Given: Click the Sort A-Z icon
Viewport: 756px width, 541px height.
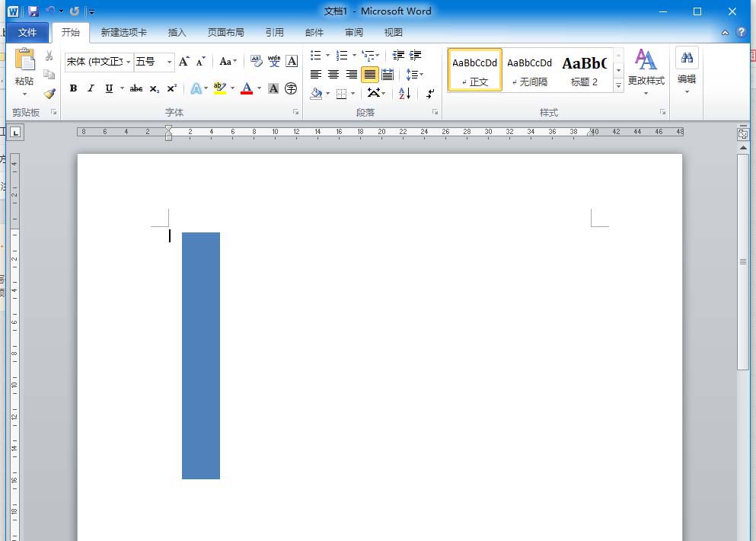Looking at the screenshot, I should (x=404, y=93).
